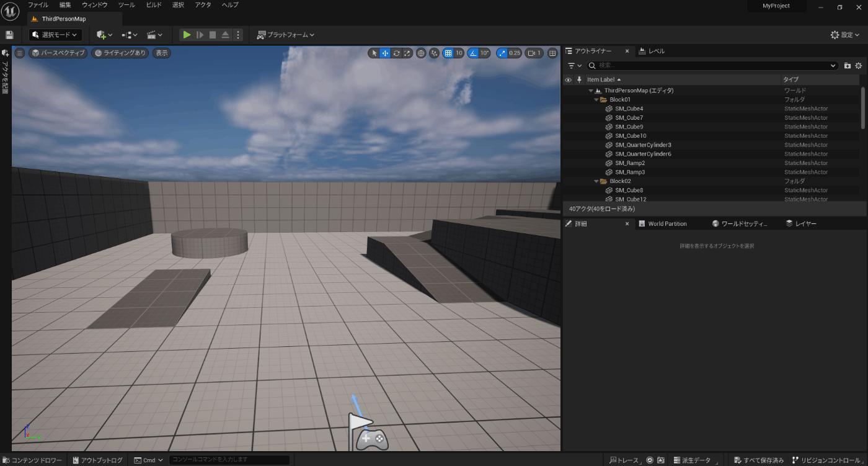Screen dimensions: 868x466
Task: Adjust camera speed button showing 1
Action: 534,53
